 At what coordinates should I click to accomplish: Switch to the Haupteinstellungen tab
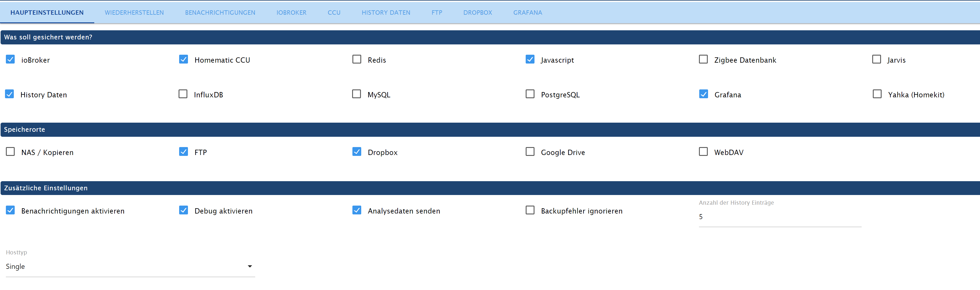coord(47,13)
